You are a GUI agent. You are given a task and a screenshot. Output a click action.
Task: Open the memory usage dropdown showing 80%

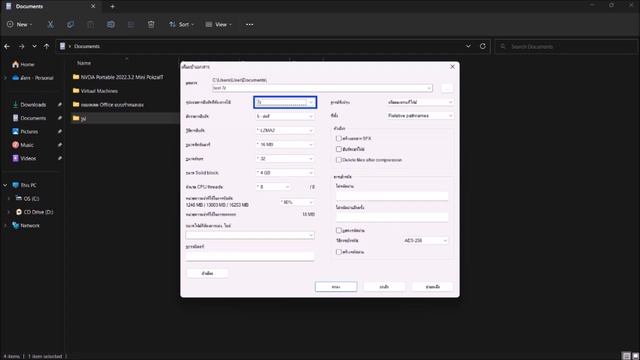[x=297, y=202]
